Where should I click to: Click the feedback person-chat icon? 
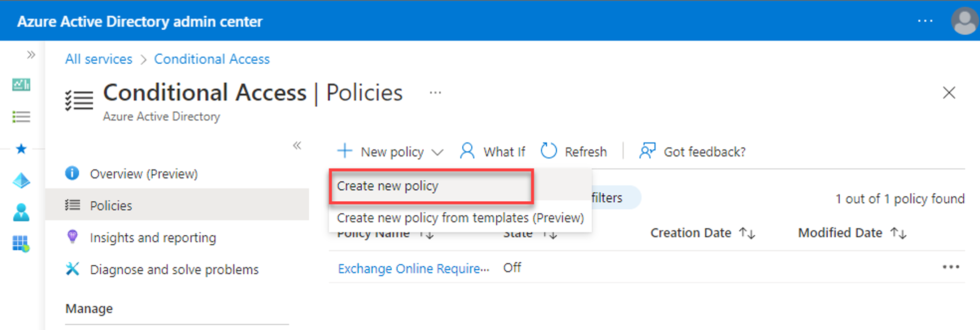point(648,151)
